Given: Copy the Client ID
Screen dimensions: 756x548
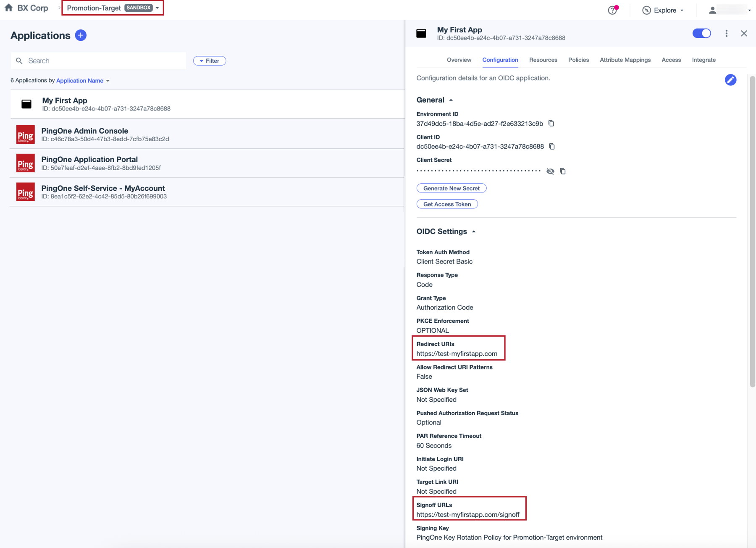Looking at the screenshot, I should (x=552, y=147).
